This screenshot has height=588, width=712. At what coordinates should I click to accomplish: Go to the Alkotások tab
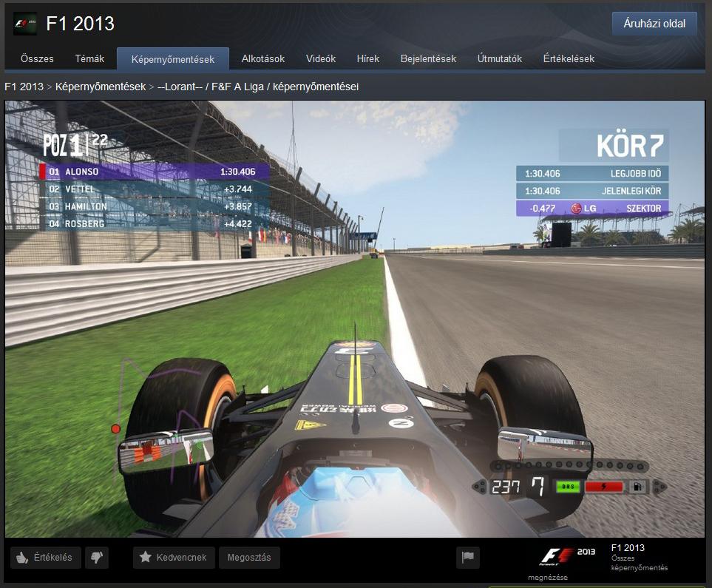(263, 58)
